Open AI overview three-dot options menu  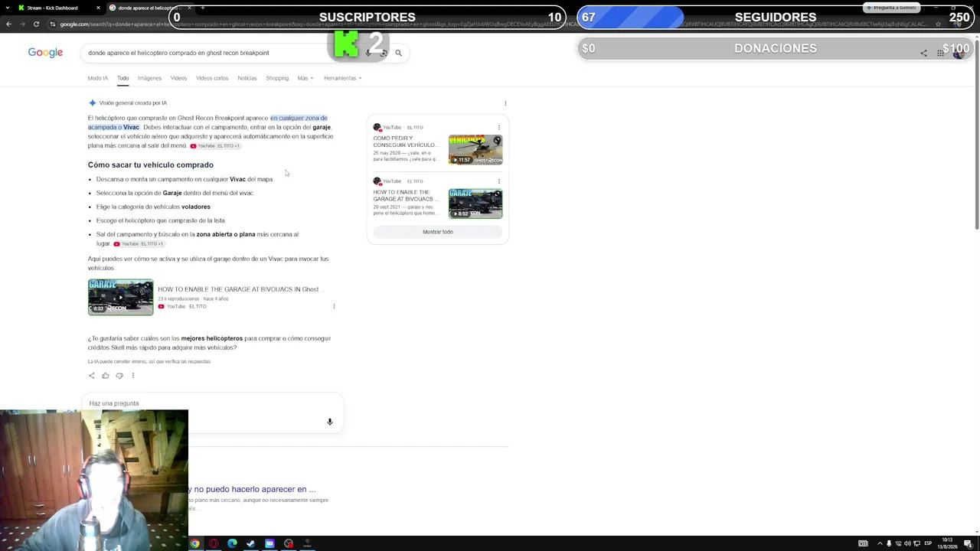coord(505,103)
